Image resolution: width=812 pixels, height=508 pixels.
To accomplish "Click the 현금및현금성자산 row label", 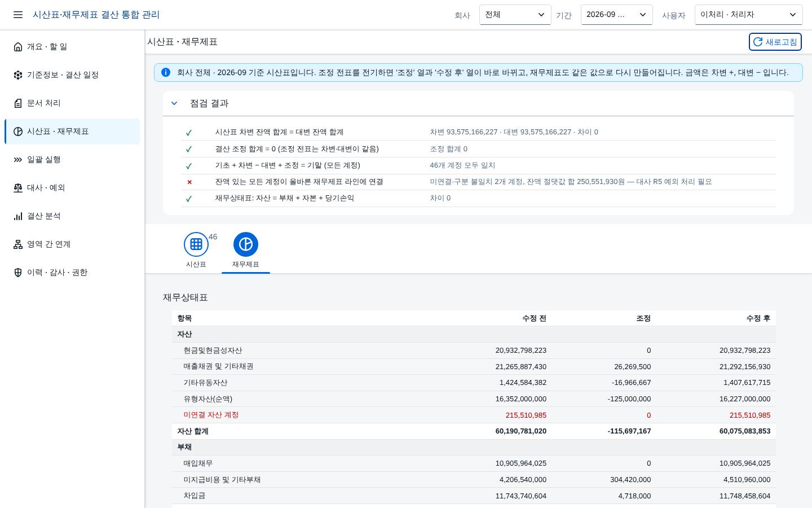I will pos(213,351).
